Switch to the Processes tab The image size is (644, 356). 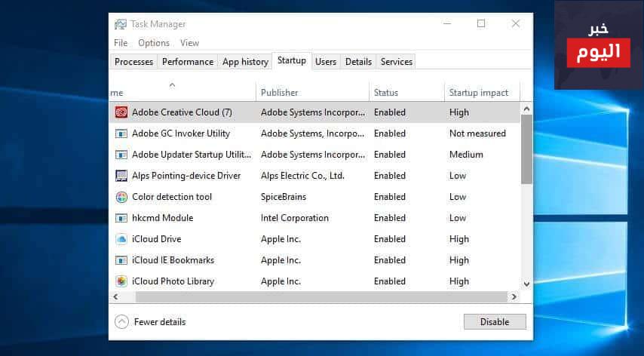click(x=134, y=62)
